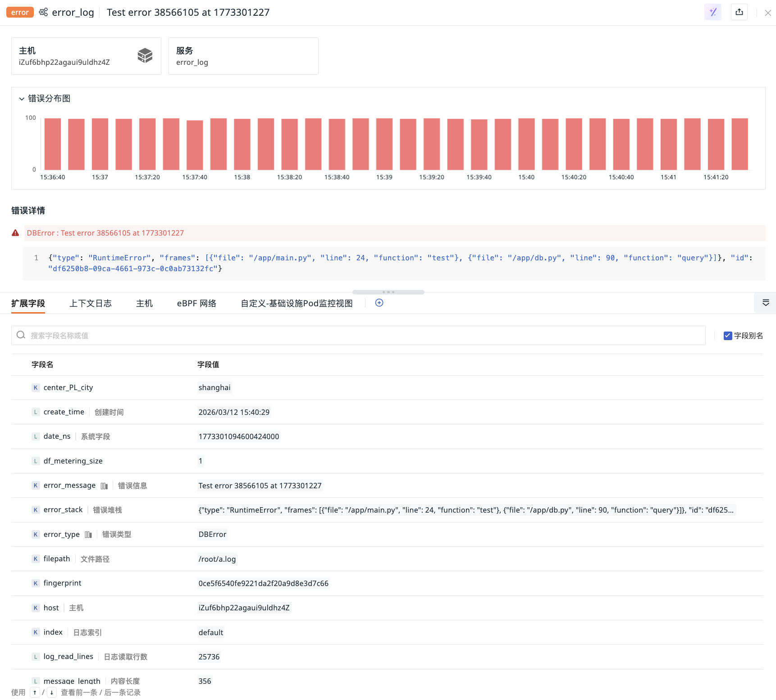Click the shanghai field value
This screenshot has width=776, height=700.
point(215,387)
